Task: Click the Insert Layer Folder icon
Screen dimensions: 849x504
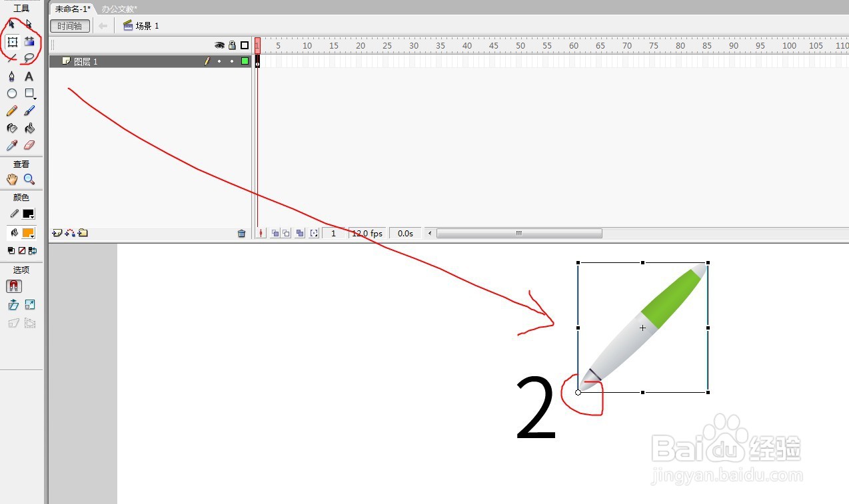Action: [83, 233]
